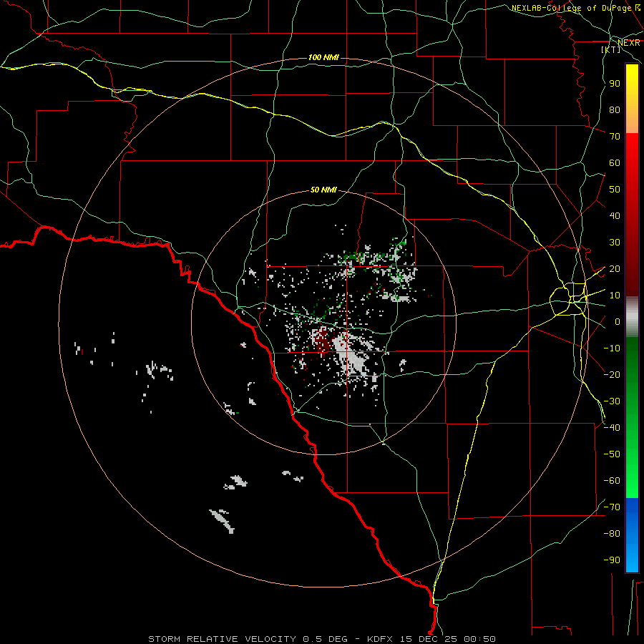Click the 50 value on the velocity scale

tap(615, 190)
